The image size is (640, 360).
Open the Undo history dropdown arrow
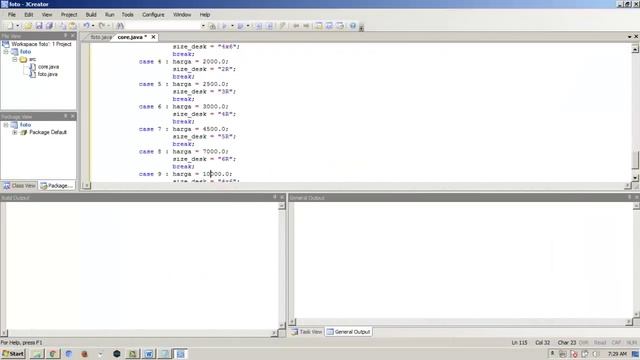93,26
